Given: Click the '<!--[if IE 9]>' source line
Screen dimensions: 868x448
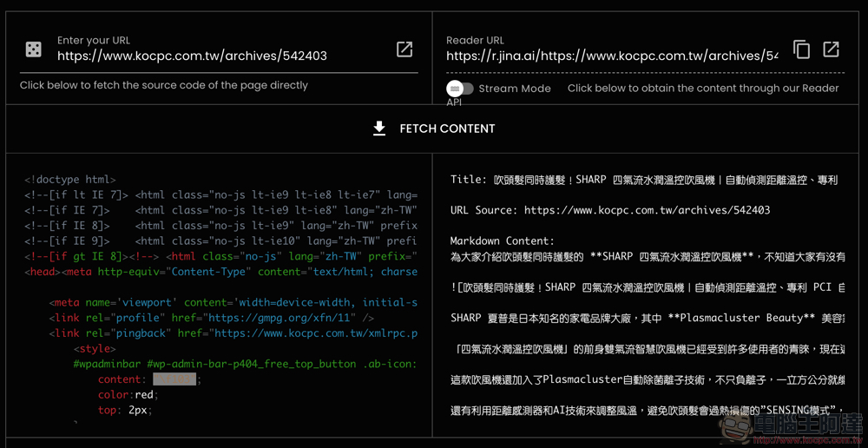Looking at the screenshot, I should click(x=220, y=241).
